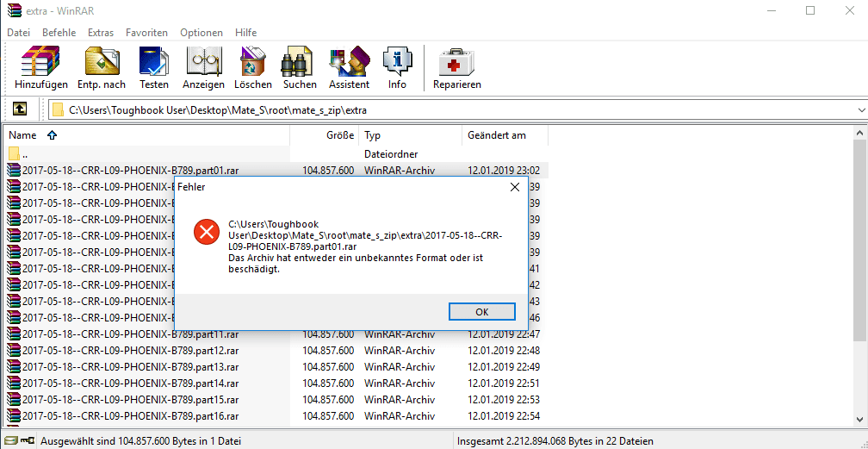The width and height of the screenshot is (868, 449).
Task: Click the date 12.01.2019 22:54
Action: pos(504,415)
